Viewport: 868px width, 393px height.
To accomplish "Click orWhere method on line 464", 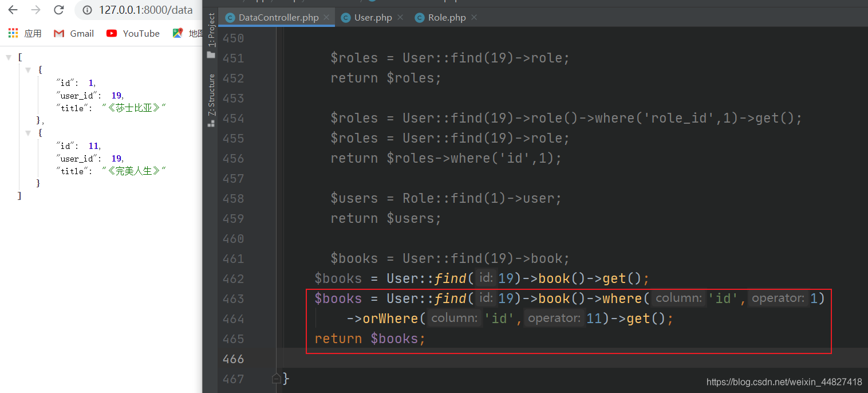I will pos(390,319).
